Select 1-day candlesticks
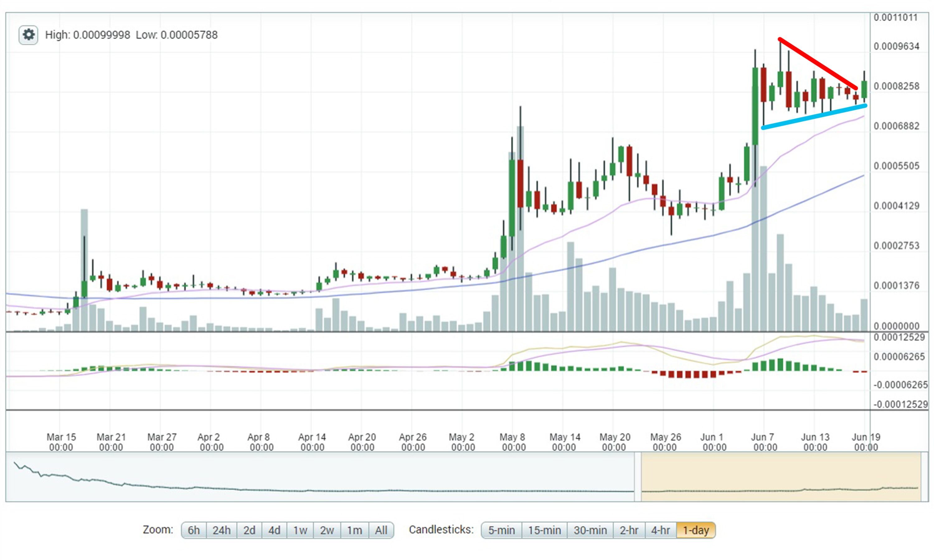 [696, 530]
